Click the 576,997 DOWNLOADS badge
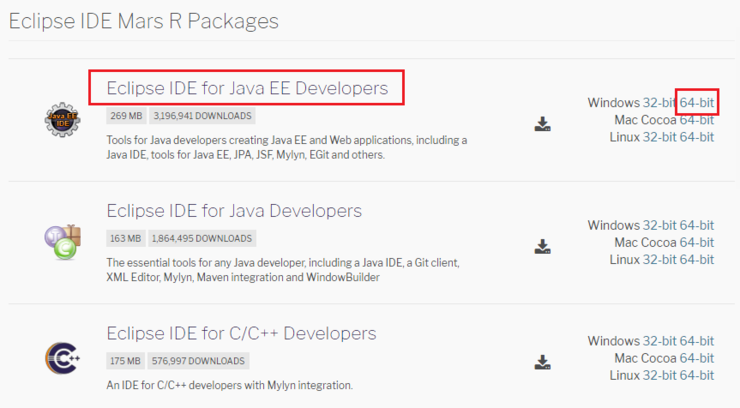Viewport: 740px width, 408px height. pos(198,361)
